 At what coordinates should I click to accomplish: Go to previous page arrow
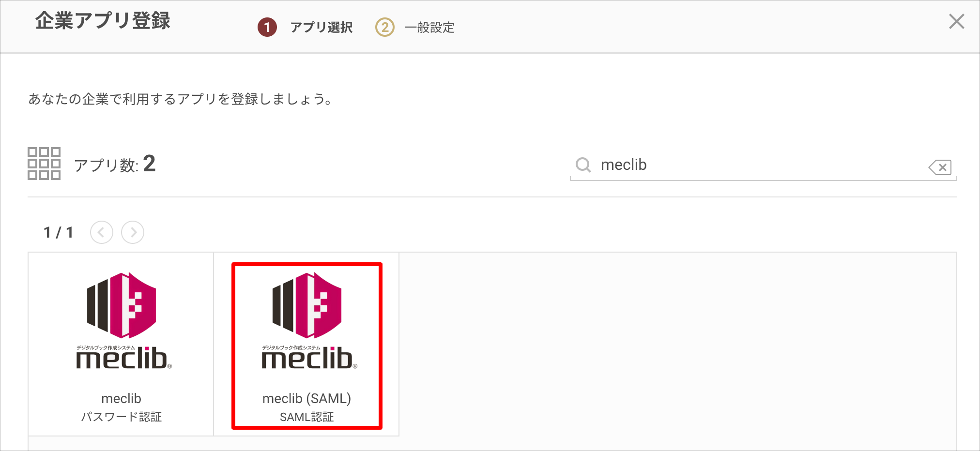point(102,232)
